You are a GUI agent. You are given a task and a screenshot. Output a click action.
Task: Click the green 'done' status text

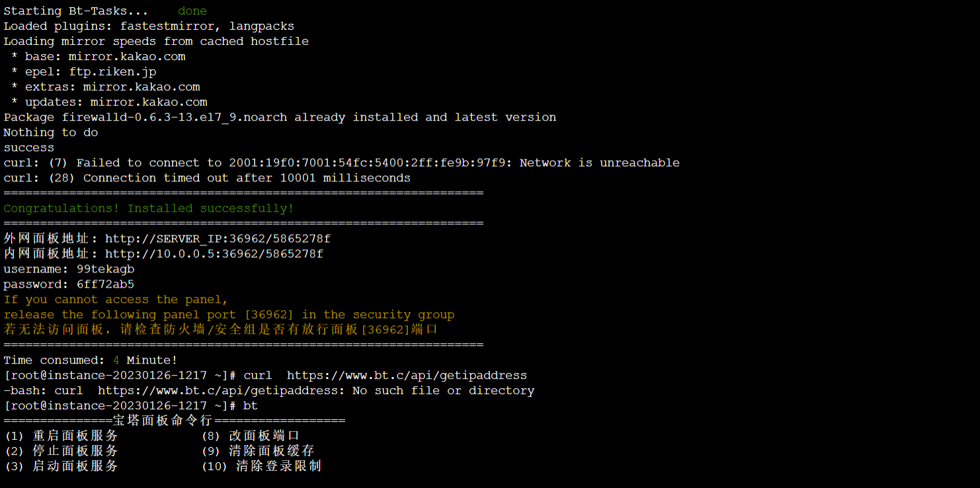pyautogui.click(x=192, y=11)
